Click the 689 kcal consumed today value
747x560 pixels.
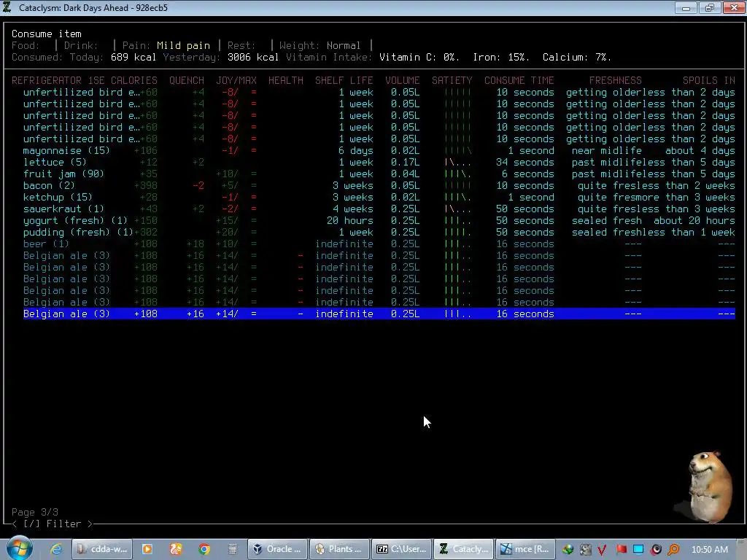tap(134, 57)
